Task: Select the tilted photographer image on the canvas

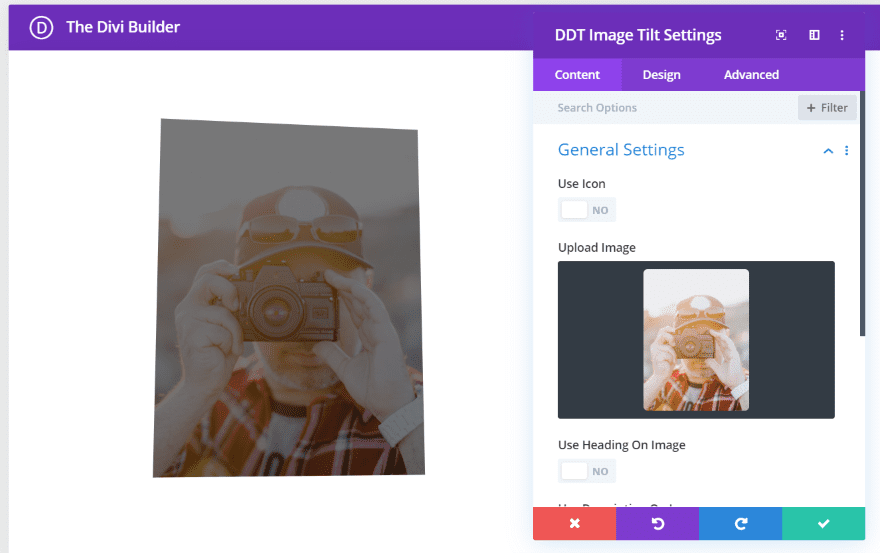Action: click(288, 298)
